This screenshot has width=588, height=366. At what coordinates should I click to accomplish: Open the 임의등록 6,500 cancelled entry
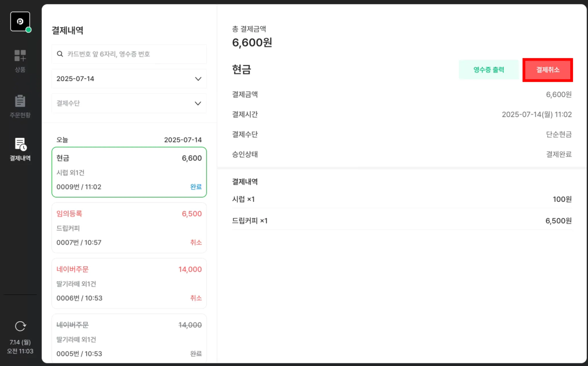pos(129,228)
